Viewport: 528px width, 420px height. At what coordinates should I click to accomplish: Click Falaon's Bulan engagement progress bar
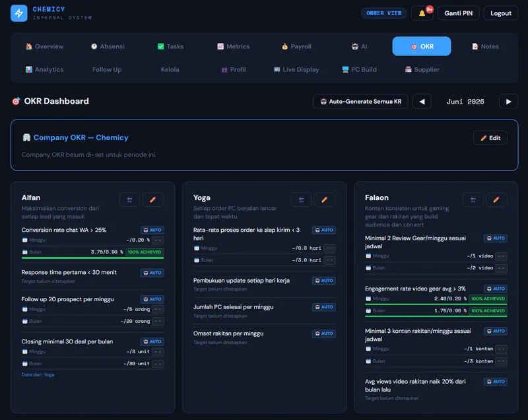436,316
